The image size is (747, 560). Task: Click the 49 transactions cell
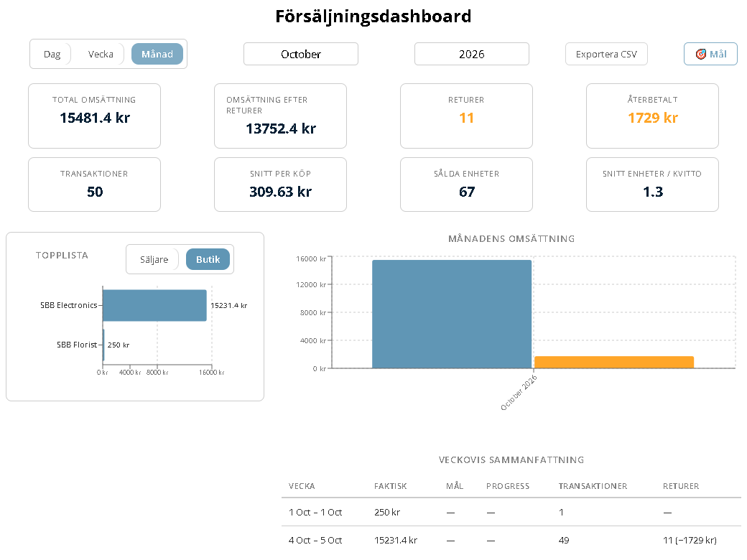pyautogui.click(x=564, y=541)
